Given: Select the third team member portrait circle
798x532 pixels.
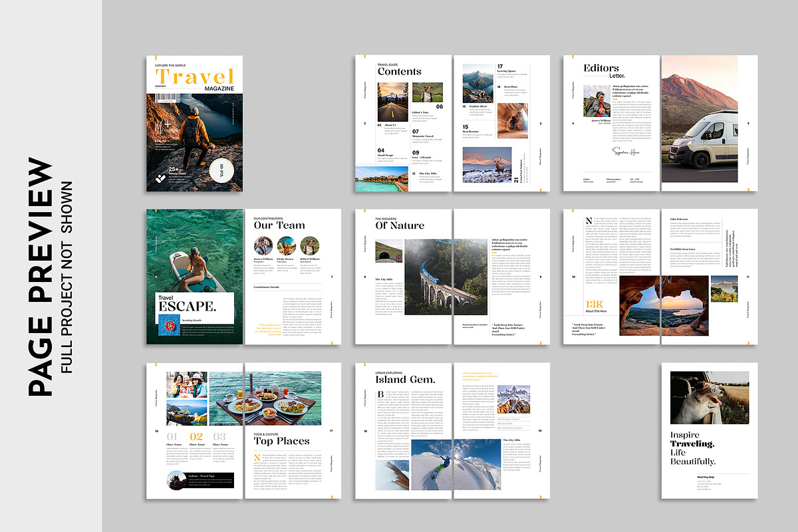Looking at the screenshot, I should 310,246.
